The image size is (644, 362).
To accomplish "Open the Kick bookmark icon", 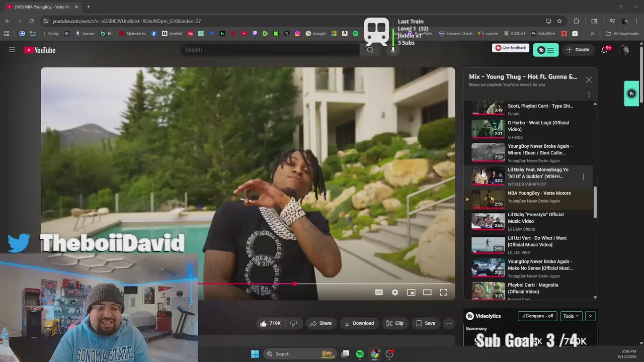I will [276, 34].
